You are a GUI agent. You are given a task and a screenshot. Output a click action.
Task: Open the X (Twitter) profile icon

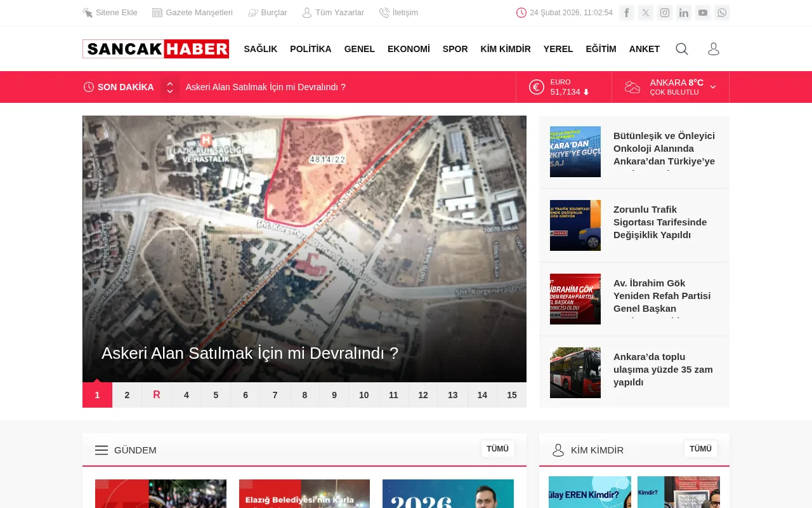pos(646,13)
